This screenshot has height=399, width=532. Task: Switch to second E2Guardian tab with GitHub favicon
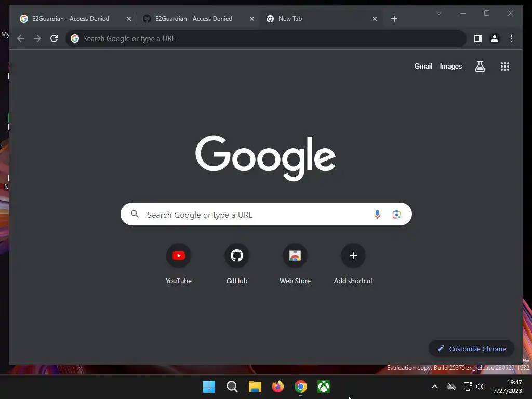[x=198, y=19]
